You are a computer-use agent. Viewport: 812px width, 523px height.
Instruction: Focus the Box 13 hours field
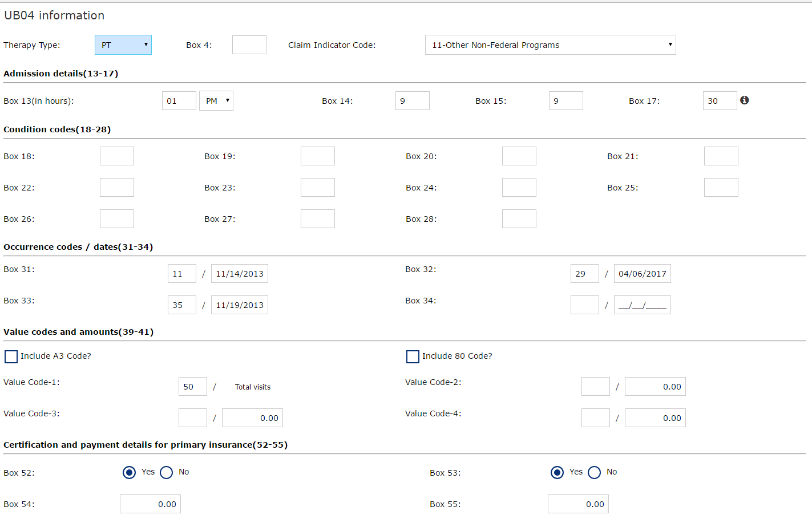click(x=179, y=101)
